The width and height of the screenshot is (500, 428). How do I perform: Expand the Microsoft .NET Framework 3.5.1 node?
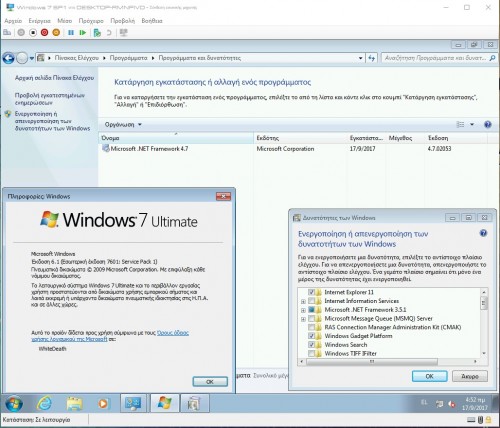pos(303,310)
